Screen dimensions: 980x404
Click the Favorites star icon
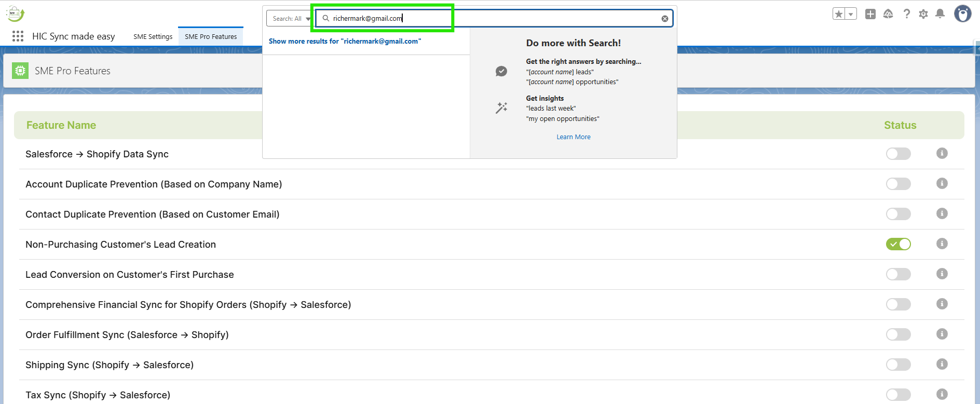tap(839, 14)
